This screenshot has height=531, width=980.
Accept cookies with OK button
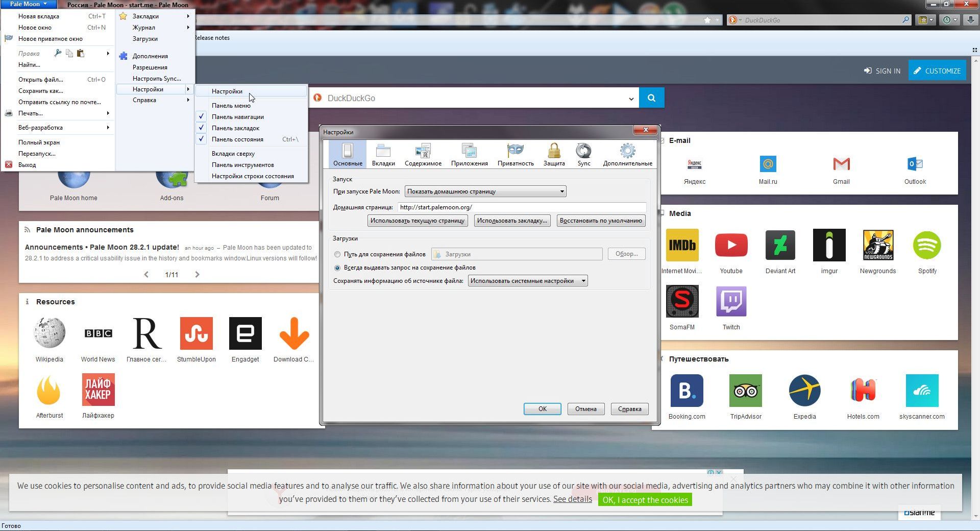pyautogui.click(x=645, y=500)
